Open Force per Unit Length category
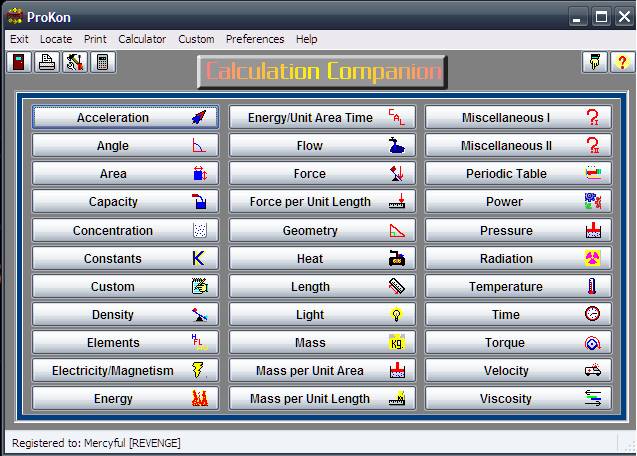Screen dimensions: 637x456 [x=322, y=202]
